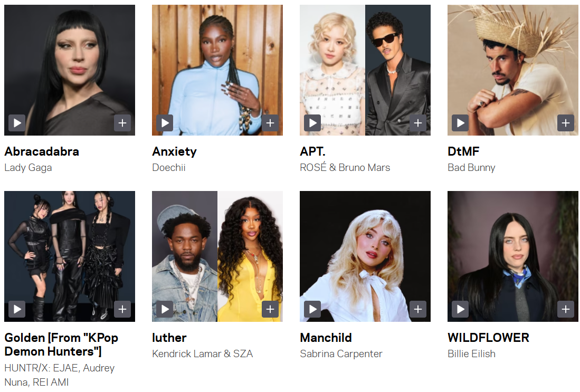The width and height of the screenshot is (580, 392).
Task: Open the Kendrick Lamar & SZA artist link
Action: click(x=202, y=354)
